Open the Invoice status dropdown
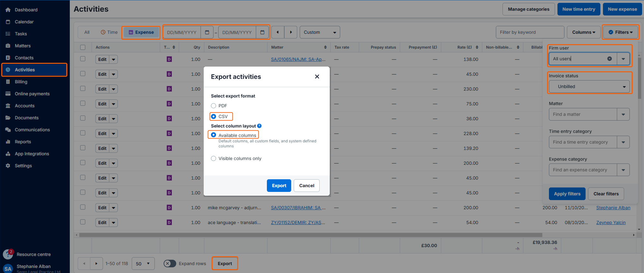 pos(589,86)
